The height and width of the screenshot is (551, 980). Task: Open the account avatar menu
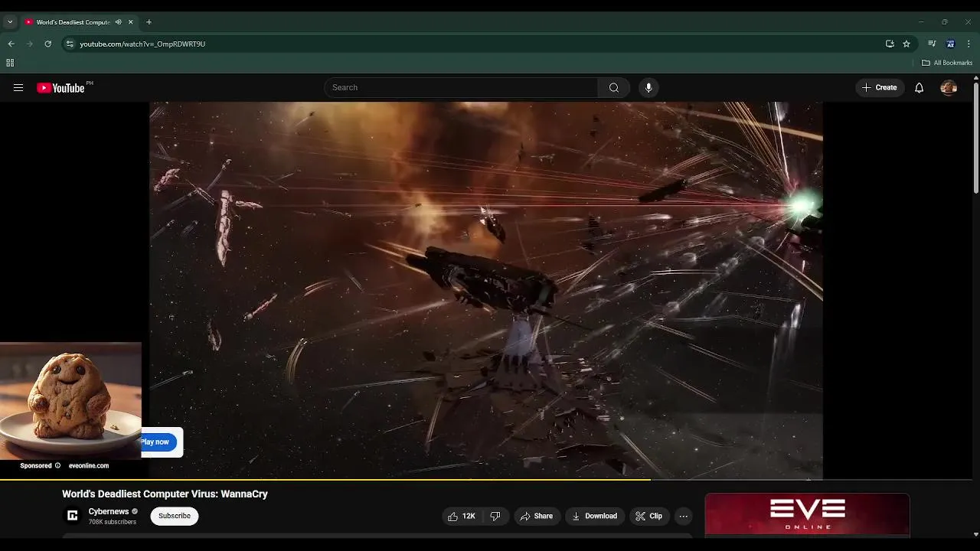pyautogui.click(x=949, y=87)
